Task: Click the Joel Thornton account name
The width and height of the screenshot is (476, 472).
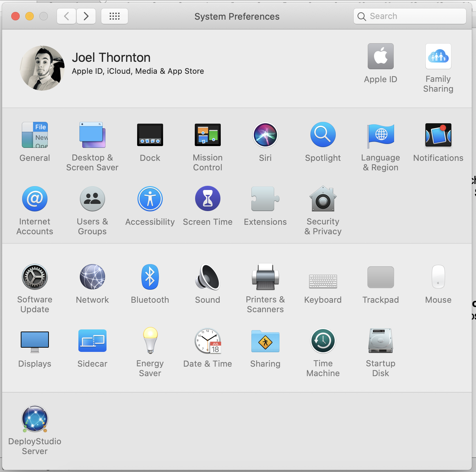Action: (111, 58)
